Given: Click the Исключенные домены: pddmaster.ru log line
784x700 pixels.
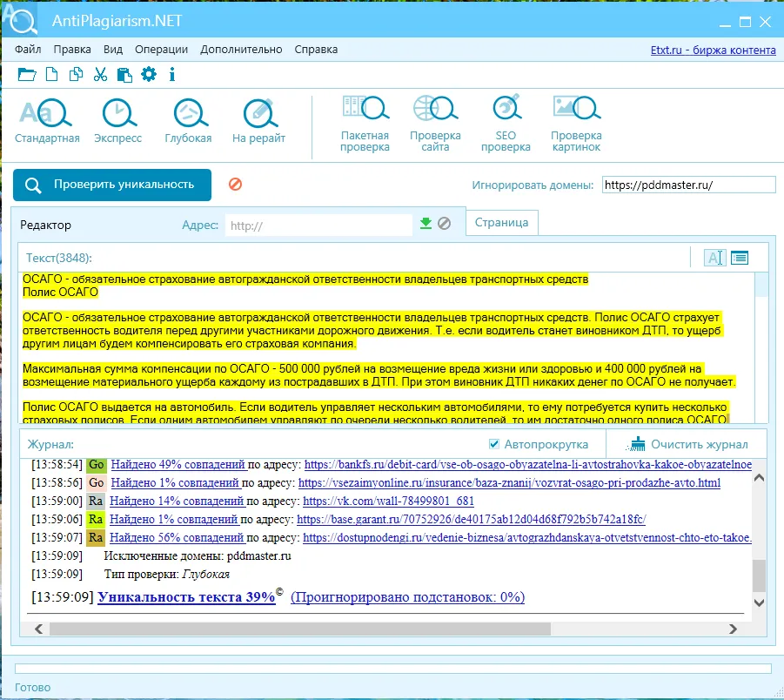Looking at the screenshot, I should point(198,555).
